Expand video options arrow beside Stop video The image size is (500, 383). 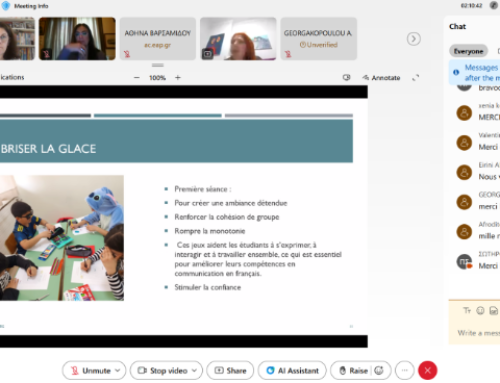[194, 370]
